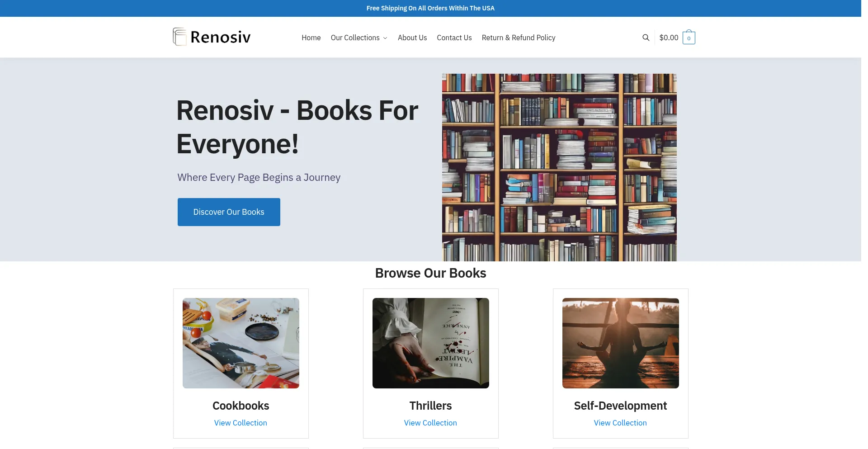
Task: View Collection link under Cookbooks
Action: (x=241, y=423)
